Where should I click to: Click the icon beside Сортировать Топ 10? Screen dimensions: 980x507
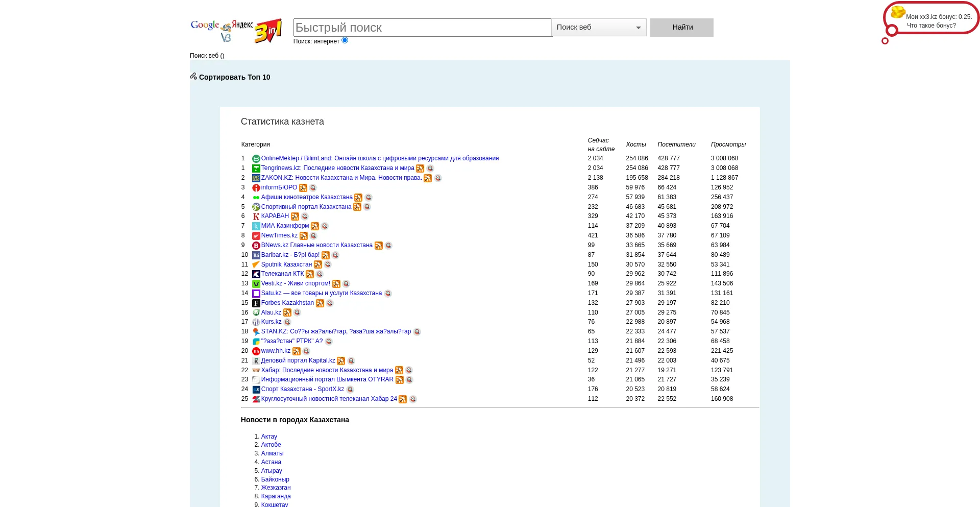pos(193,77)
